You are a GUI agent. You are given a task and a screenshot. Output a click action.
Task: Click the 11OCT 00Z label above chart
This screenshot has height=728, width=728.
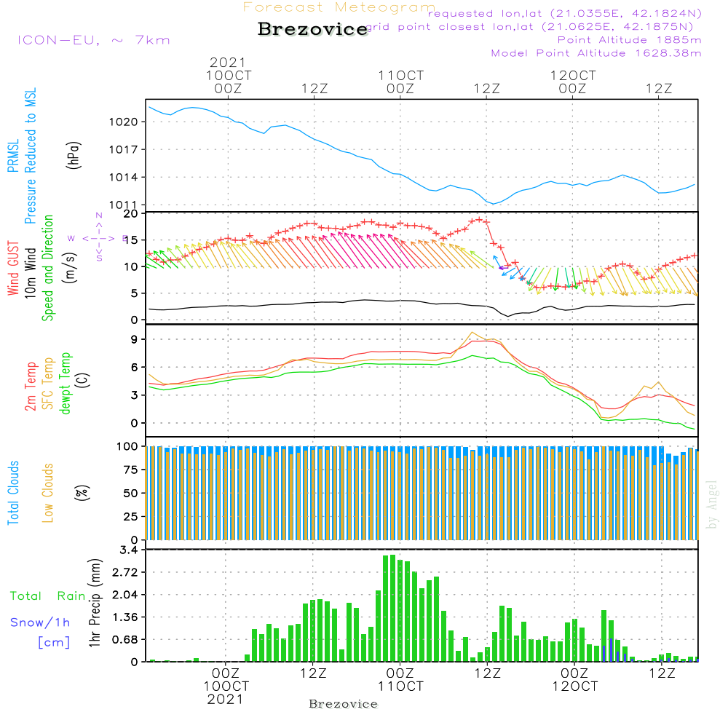[x=400, y=82]
